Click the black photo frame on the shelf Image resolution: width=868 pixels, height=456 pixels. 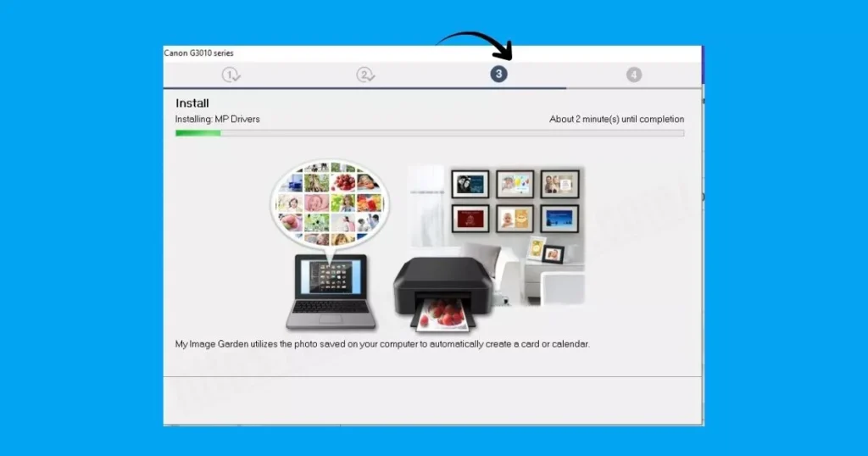click(553, 253)
